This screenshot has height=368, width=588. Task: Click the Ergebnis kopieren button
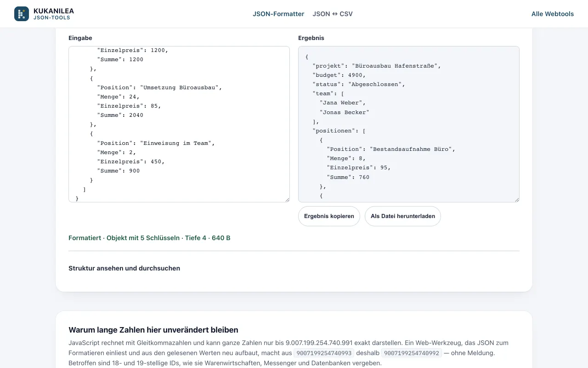point(329,216)
